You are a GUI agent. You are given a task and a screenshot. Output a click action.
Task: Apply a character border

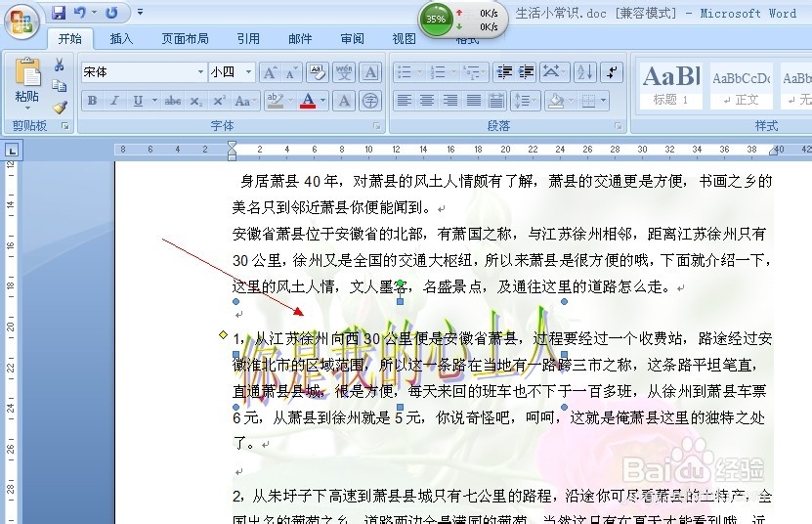pyautogui.click(x=369, y=72)
